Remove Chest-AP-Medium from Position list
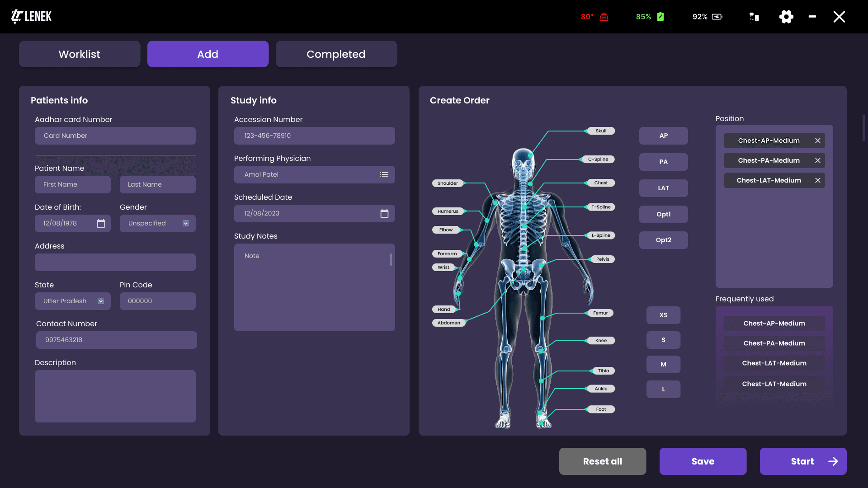The height and width of the screenshot is (488, 868). pyautogui.click(x=818, y=141)
